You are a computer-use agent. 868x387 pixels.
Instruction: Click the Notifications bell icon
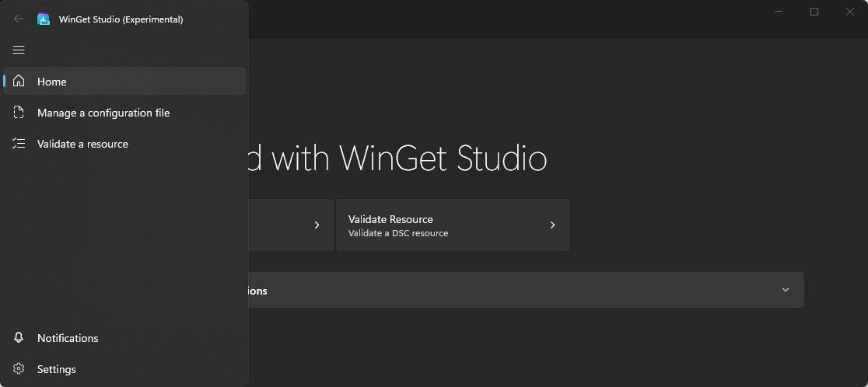click(x=19, y=338)
